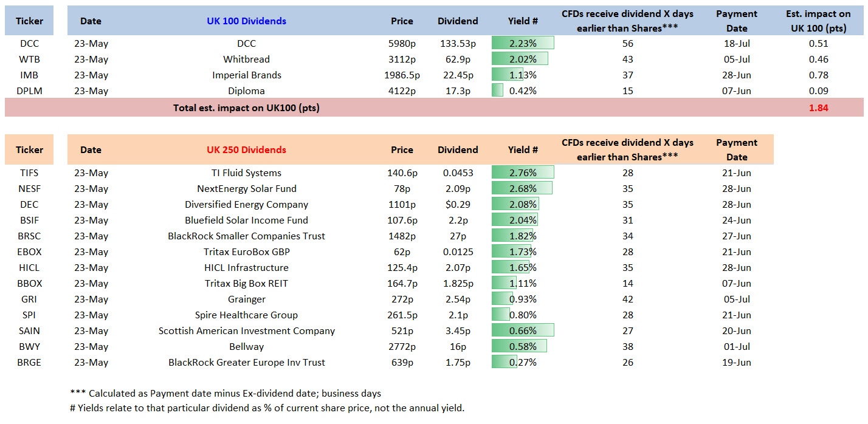Click the red 1.84 total value
Image resolution: width=868 pixels, height=424 pixels.
[x=818, y=108]
